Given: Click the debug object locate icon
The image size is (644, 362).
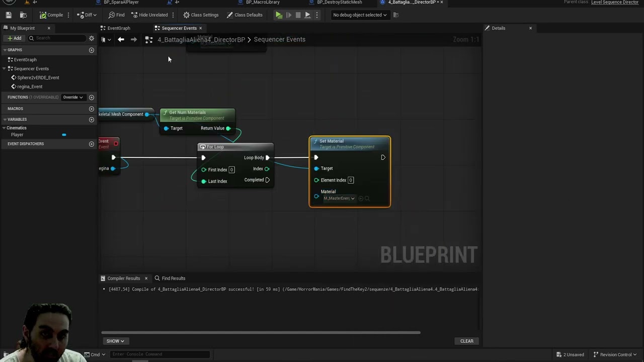Looking at the screenshot, I should click(x=395, y=15).
